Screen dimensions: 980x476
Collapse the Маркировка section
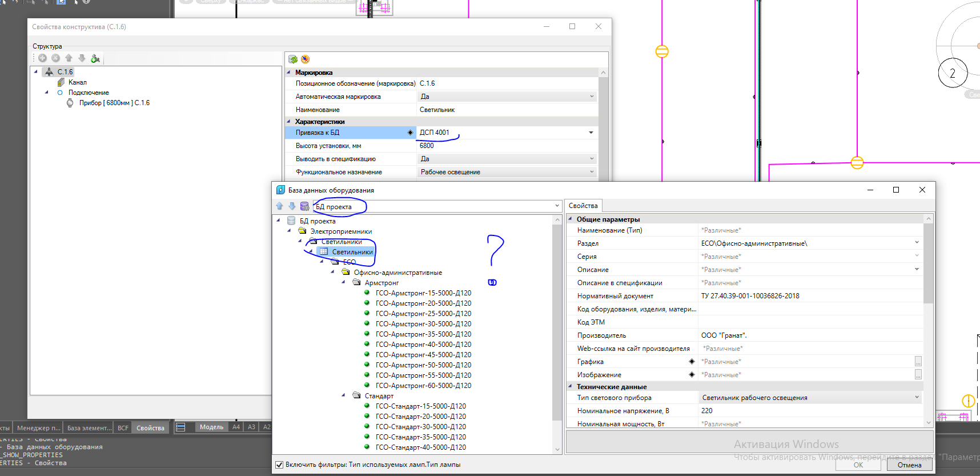[288, 73]
